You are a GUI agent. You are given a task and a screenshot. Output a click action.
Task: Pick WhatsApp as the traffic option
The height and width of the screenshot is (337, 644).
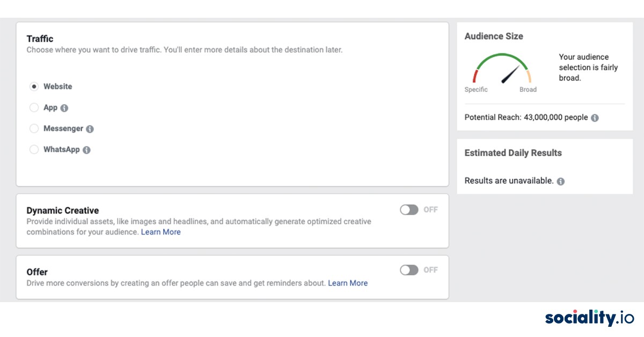(34, 149)
